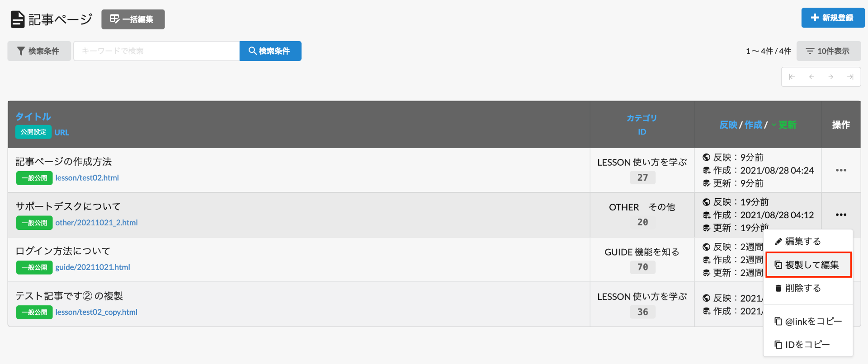Select 編集する in the context menu

pyautogui.click(x=803, y=241)
